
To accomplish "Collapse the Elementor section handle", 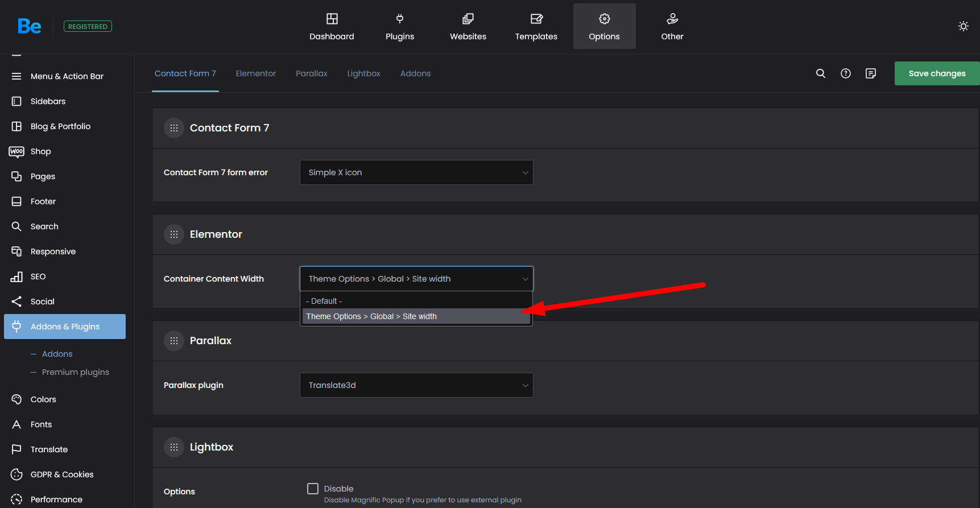I will tap(174, 234).
